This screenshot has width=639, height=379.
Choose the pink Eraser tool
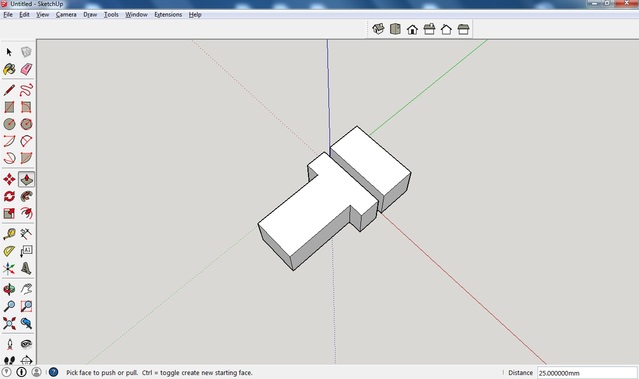26,69
